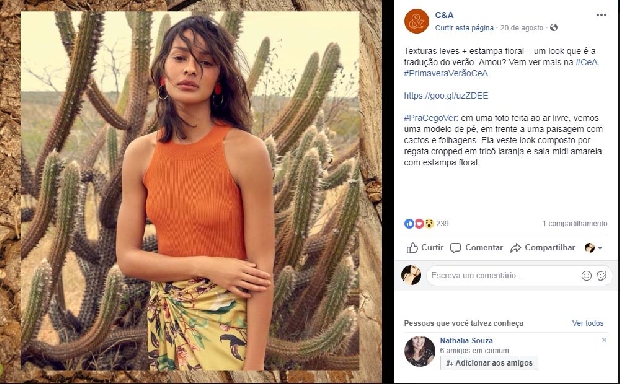The height and width of the screenshot is (384, 620).
Task: Click the Curtir esta página link
Action: [464, 28]
